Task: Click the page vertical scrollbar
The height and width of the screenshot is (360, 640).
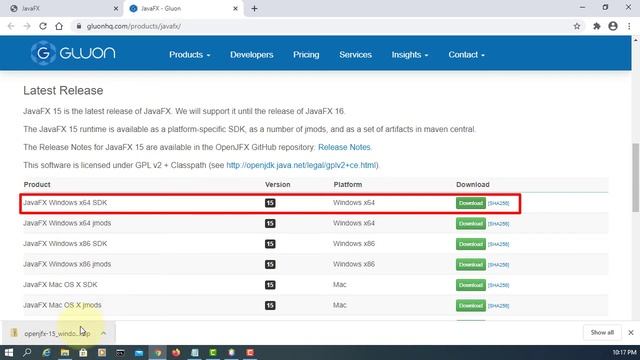Action: (x=636, y=178)
